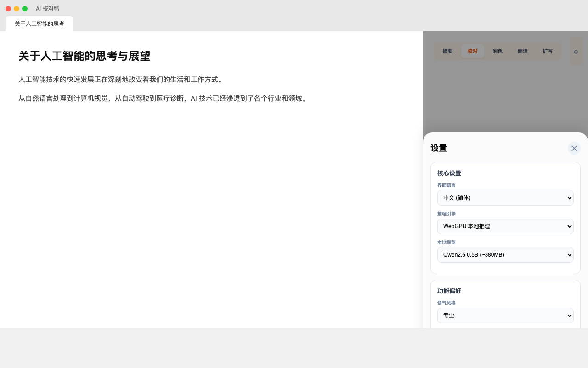588x368 pixels.
Task: Click the 核心设置 section heading
Action: [449, 173]
